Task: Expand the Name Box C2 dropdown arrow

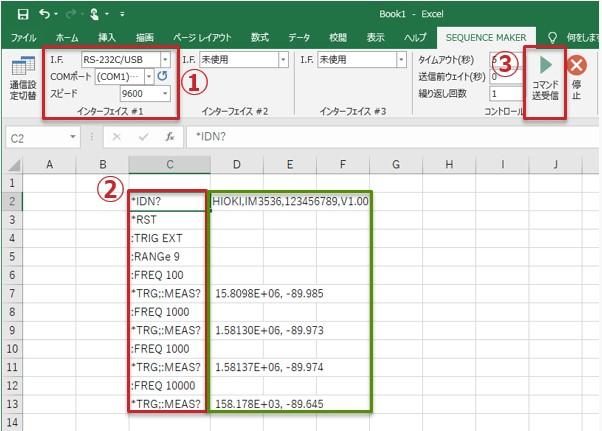Action: click(72, 137)
